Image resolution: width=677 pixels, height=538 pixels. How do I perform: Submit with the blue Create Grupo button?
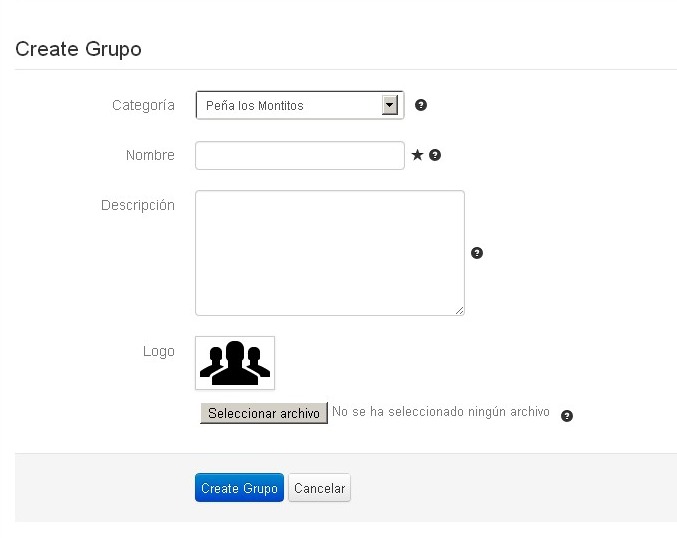click(239, 488)
